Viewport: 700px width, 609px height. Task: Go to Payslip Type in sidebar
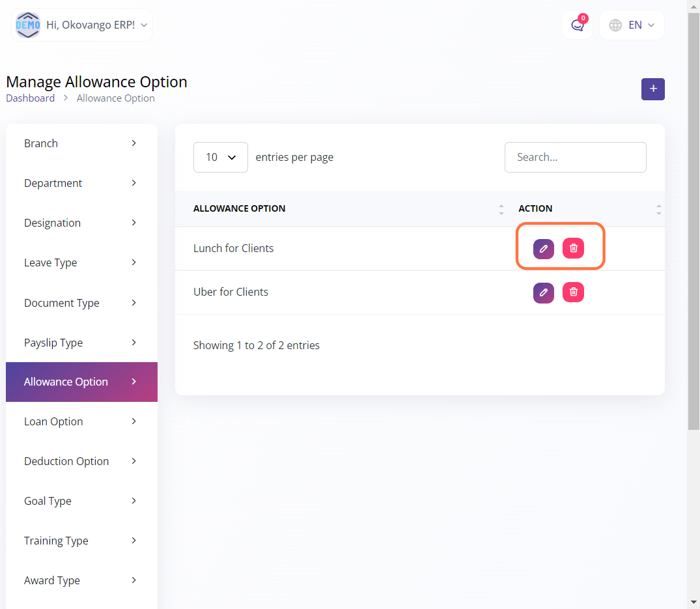81,343
